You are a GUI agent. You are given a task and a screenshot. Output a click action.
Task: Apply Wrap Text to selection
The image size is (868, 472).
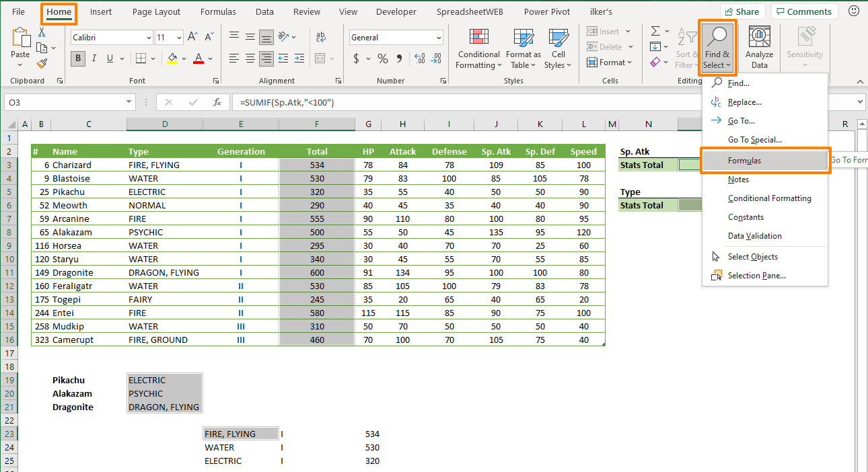[321, 37]
